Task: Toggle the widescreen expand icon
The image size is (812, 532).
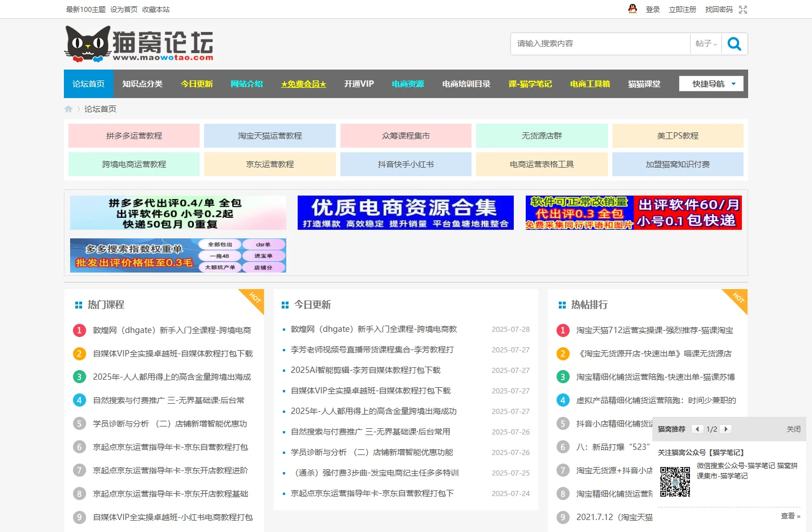Action: (743, 10)
